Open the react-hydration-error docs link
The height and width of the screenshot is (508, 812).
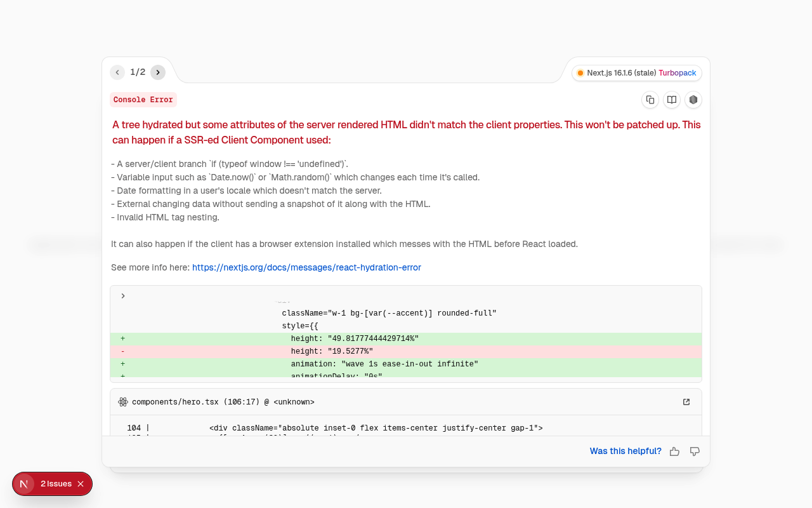[x=306, y=267]
